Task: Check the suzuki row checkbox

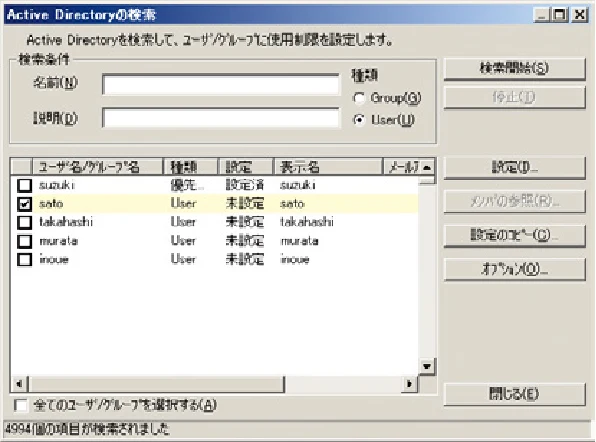Action: pyautogui.click(x=25, y=185)
